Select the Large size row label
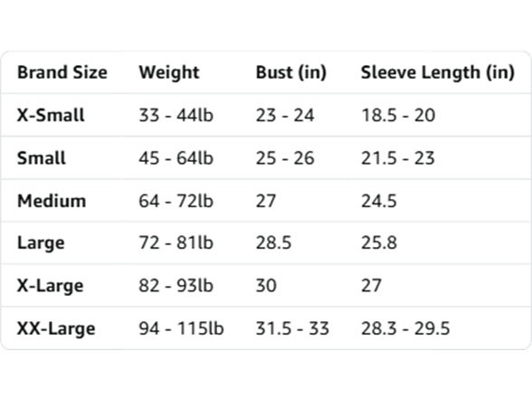532x399 pixels. (41, 243)
